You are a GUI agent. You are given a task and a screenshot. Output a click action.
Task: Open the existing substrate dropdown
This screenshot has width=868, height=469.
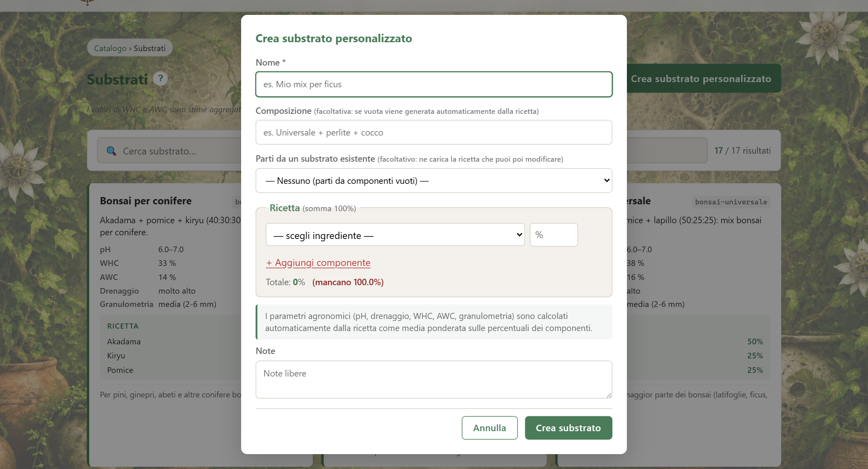coord(434,181)
